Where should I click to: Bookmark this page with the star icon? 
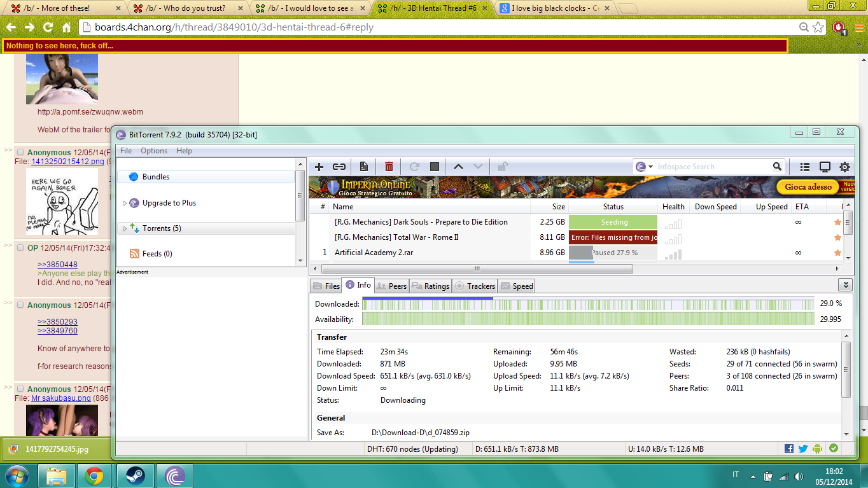(818, 27)
